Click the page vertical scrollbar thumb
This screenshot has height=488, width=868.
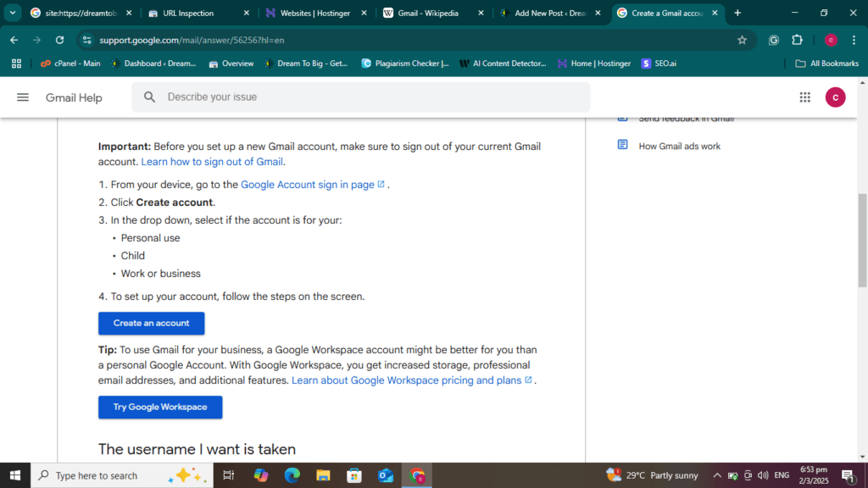click(x=862, y=240)
